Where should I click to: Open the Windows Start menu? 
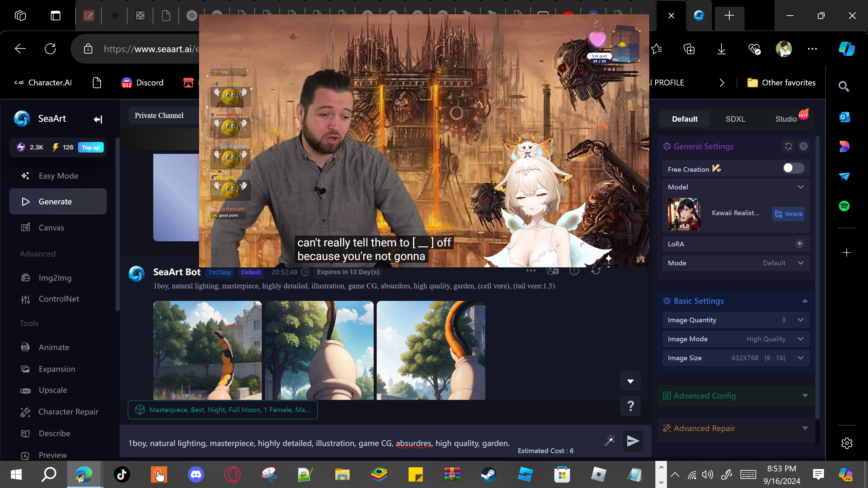16,474
